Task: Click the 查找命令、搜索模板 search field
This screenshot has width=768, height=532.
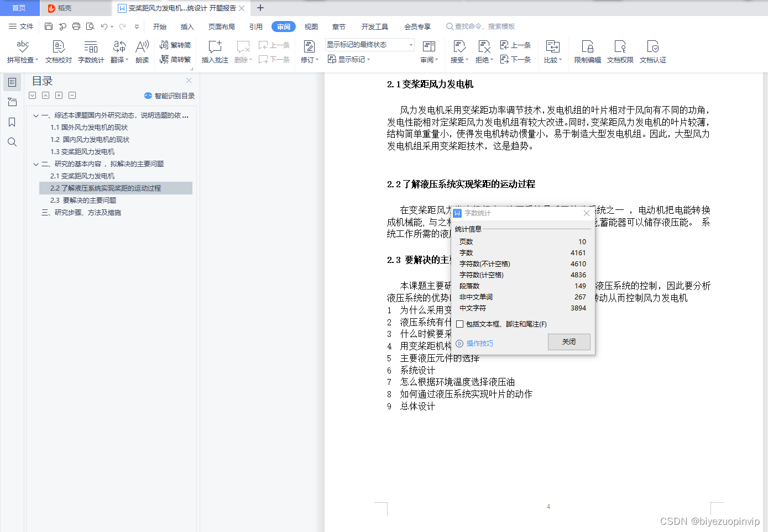Action: click(480, 27)
